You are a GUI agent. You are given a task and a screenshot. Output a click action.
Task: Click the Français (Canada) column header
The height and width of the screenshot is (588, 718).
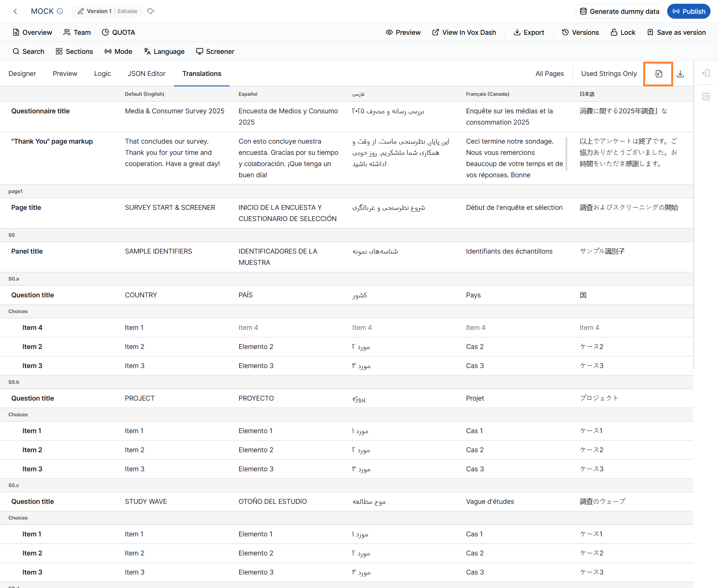point(488,94)
